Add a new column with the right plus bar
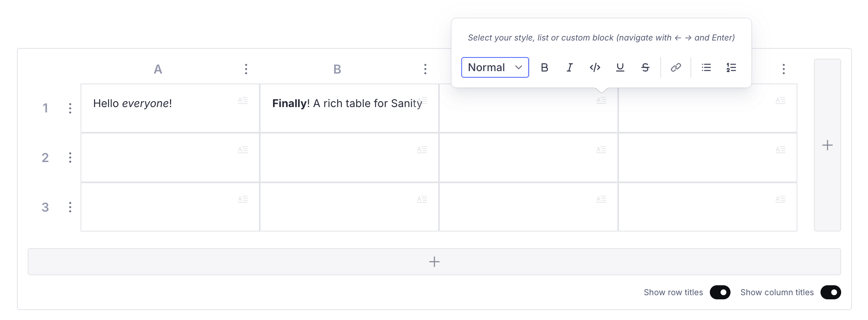868x320 pixels. tap(827, 145)
